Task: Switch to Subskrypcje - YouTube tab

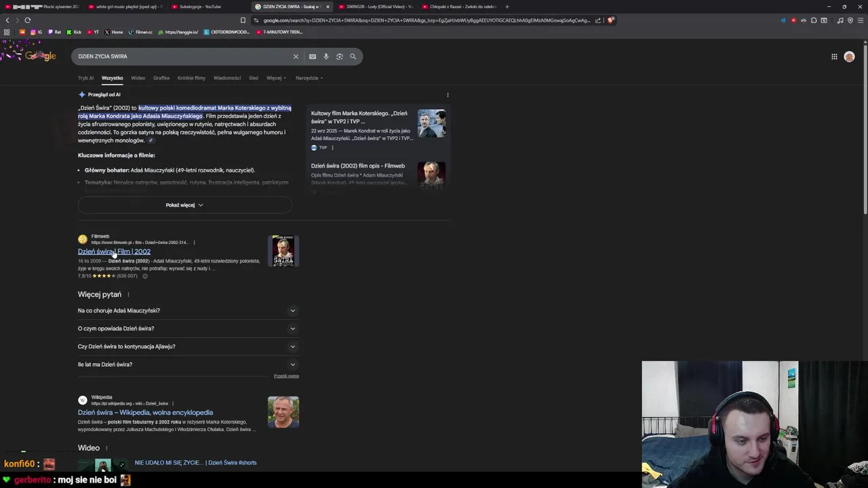Action: click(x=209, y=7)
